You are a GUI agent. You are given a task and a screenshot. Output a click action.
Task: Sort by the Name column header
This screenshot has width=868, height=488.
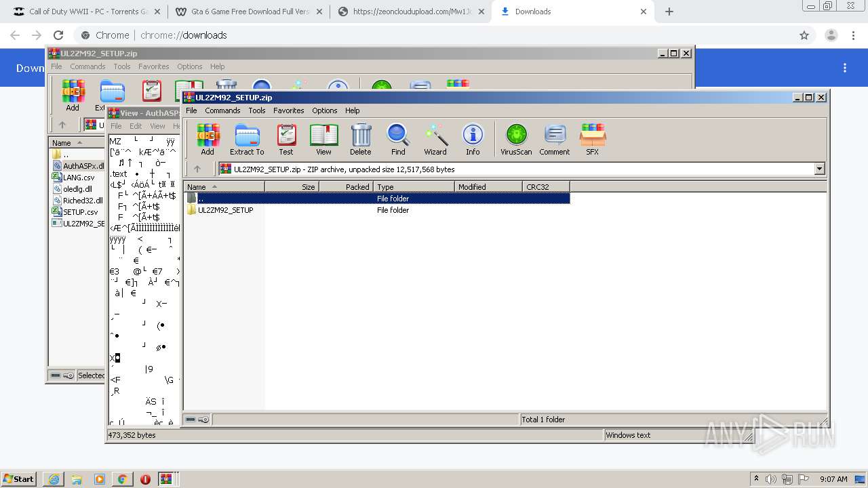coord(224,187)
